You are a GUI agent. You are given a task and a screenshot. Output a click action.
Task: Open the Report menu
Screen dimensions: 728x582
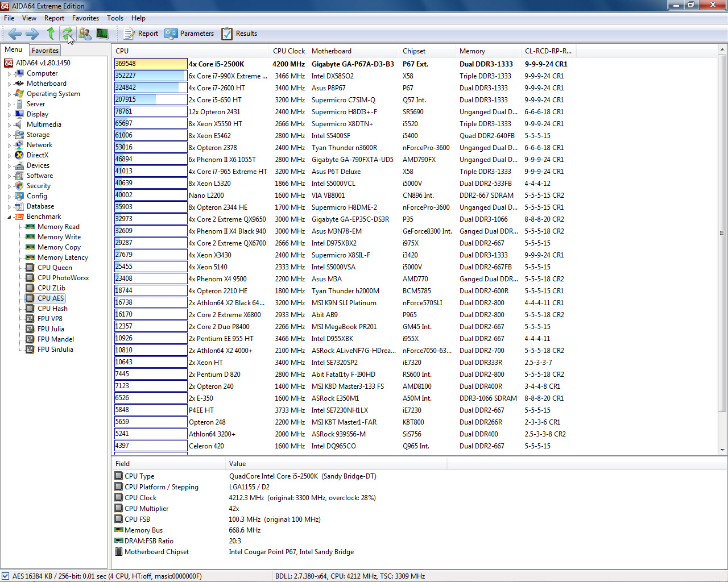pyautogui.click(x=54, y=18)
